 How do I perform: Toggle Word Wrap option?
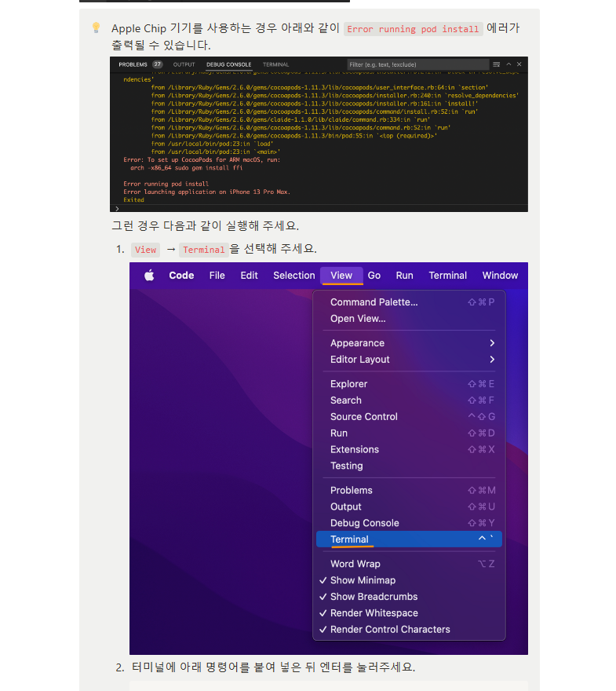click(409, 564)
